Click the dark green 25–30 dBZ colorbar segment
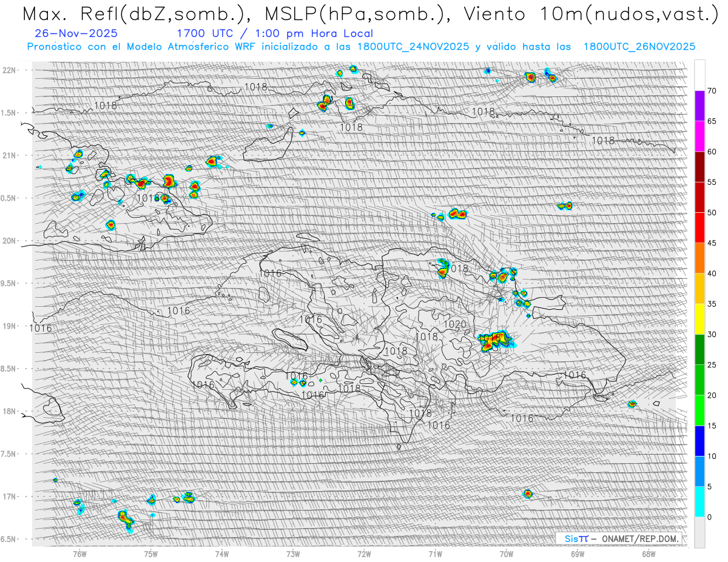The height and width of the screenshot is (562, 728). (699, 349)
